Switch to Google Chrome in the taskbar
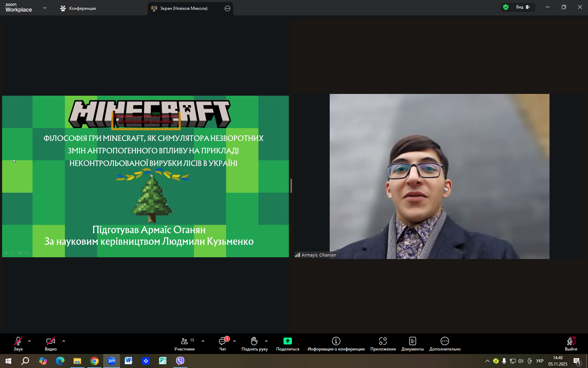Viewport: 588px width, 368px height. (94, 361)
